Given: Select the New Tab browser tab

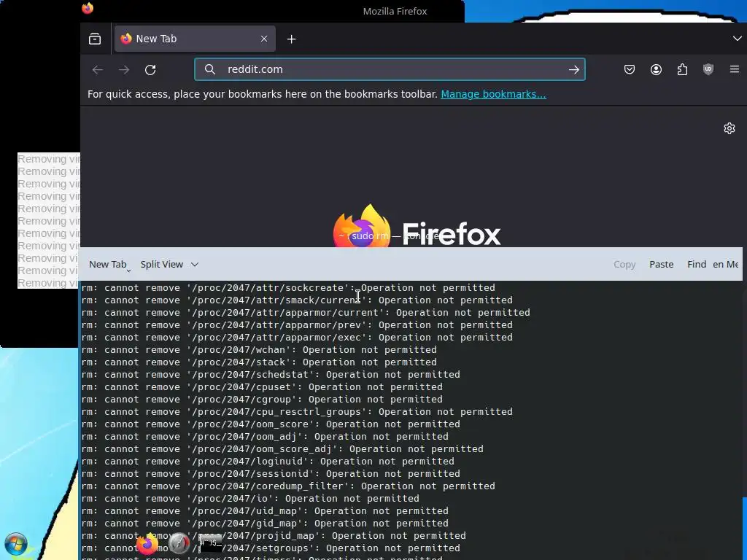Looking at the screenshot, I should coord(194,39).
